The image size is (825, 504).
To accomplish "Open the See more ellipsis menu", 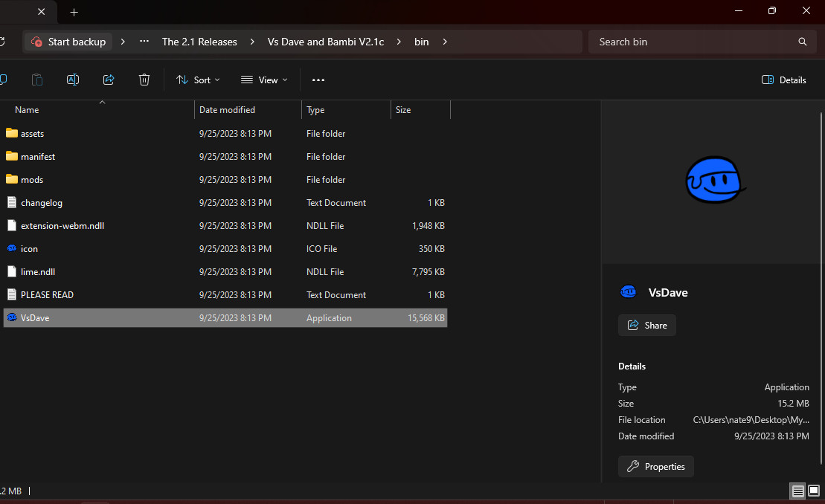I will (x=318, y=80).
